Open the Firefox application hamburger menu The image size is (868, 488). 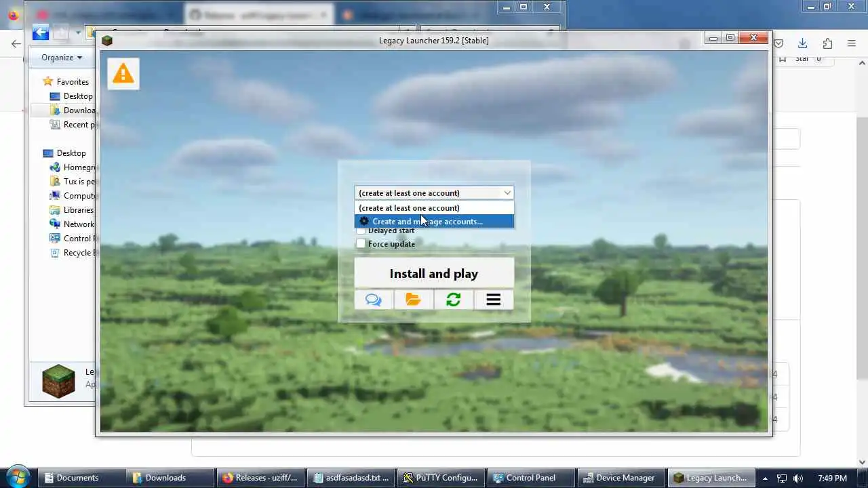click(852, 43)
